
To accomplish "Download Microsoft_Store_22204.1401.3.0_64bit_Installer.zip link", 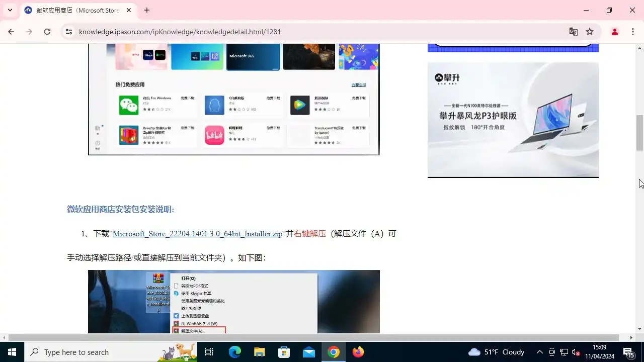I will 197,234.
